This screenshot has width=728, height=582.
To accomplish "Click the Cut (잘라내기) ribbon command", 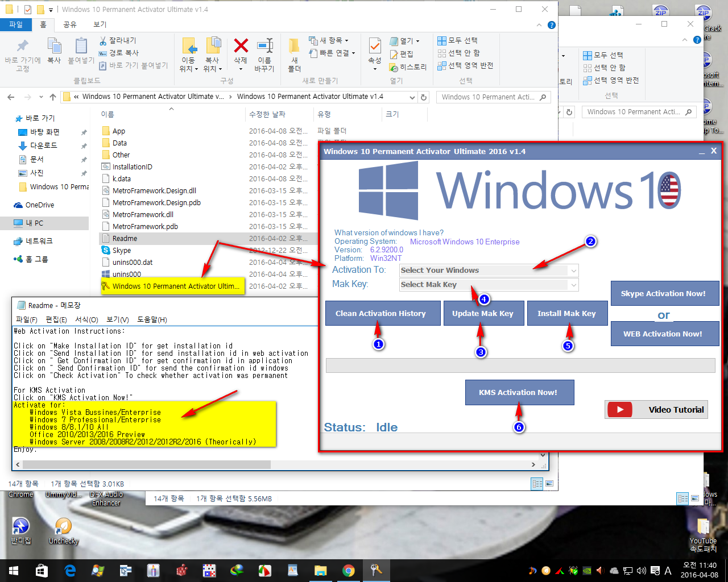I will tap(118, 41).
